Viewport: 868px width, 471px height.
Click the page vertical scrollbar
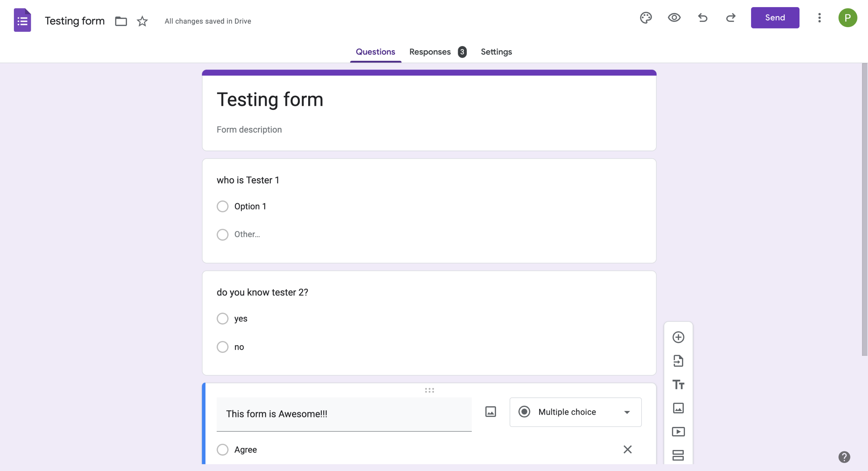(x=864, y=209)
